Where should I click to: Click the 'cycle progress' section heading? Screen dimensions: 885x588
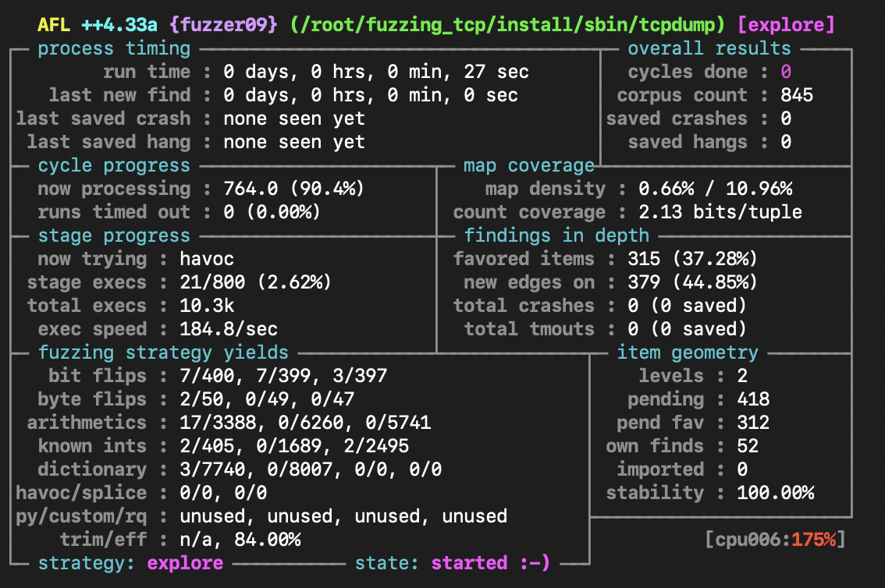point(114,166)
